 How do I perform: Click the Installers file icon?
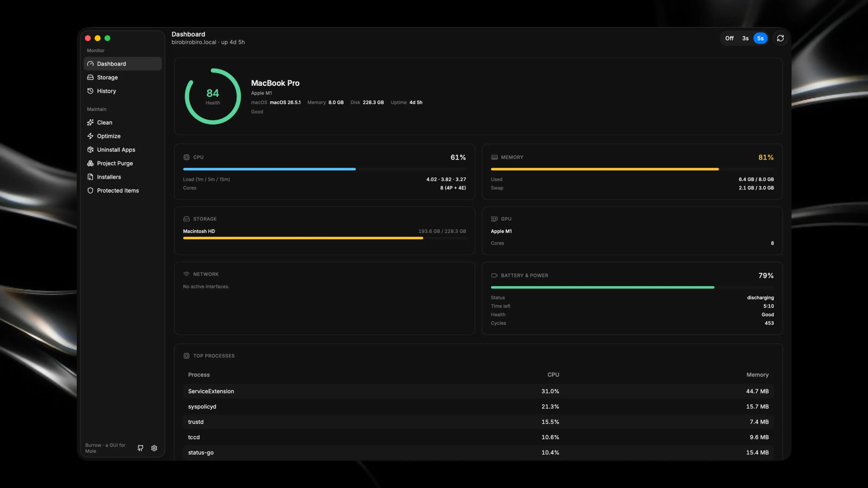(90, 177)
